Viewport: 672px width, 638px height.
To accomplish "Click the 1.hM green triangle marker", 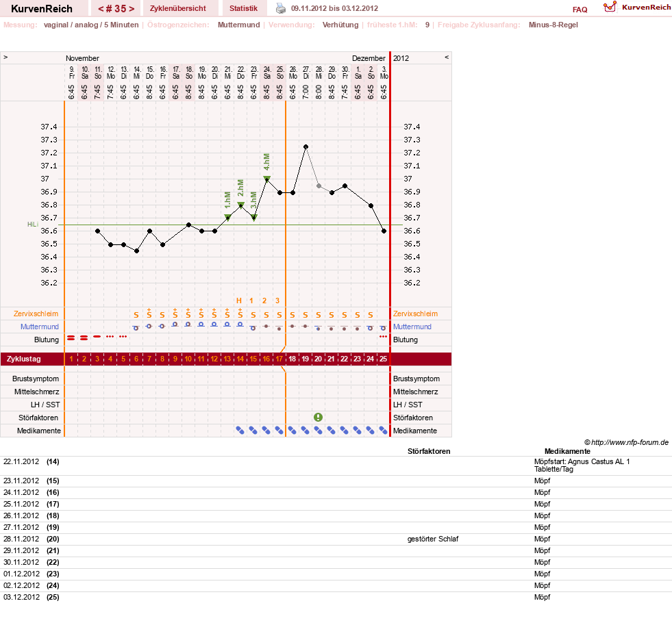I will [227, 218].
